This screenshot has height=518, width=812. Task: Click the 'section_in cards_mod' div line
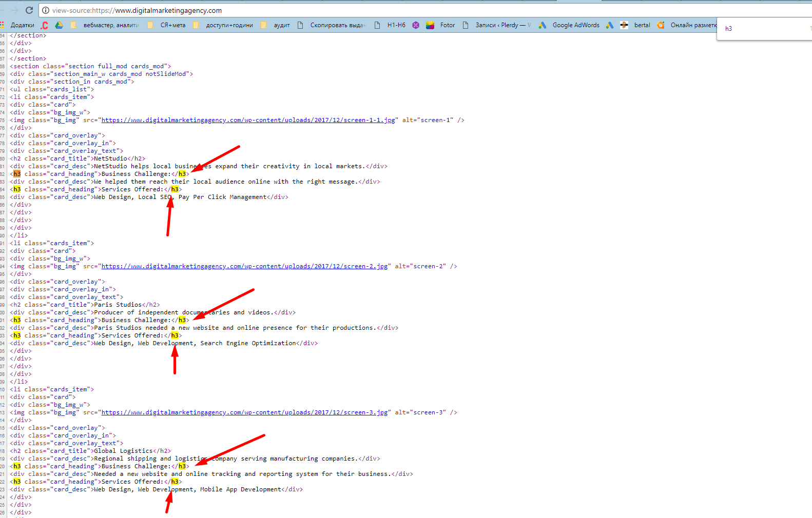coord(72,82)
